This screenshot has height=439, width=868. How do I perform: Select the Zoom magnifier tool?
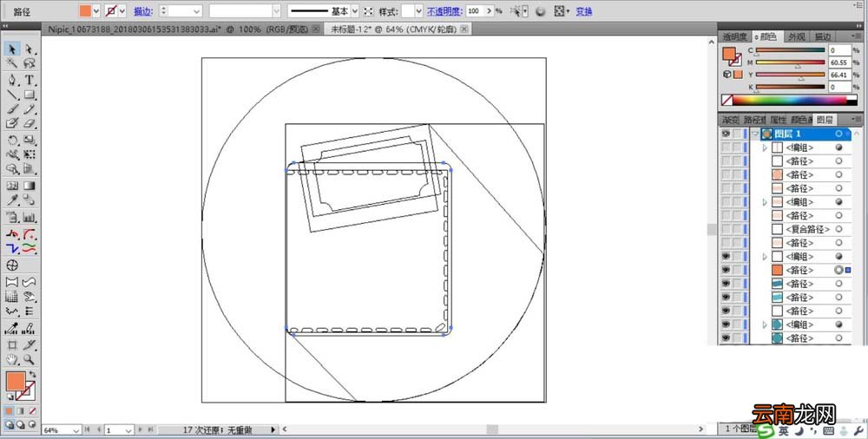(29, 359)
